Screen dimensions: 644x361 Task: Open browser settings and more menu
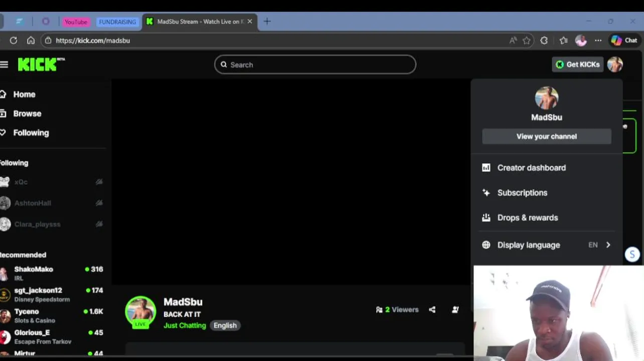598,41
